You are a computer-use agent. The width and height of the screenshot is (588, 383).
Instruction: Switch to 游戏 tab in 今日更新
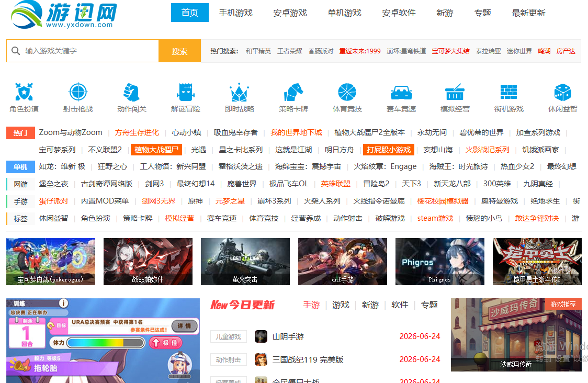[x=341, y=305]
